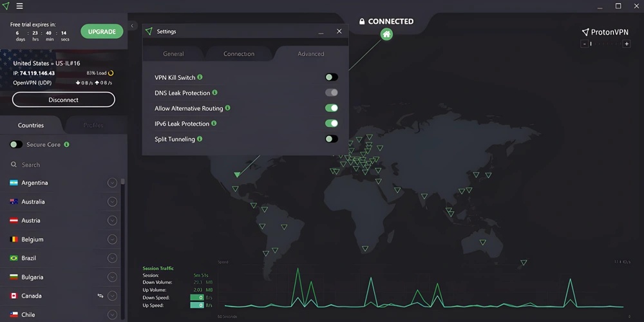Open the hamburger menu
This screenshot has height=322, width=644.
coord(19,6)
